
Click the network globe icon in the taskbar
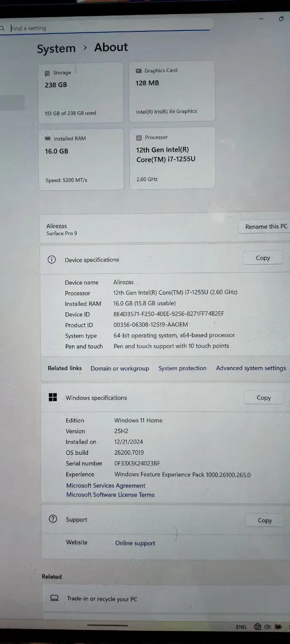[257, 627]
